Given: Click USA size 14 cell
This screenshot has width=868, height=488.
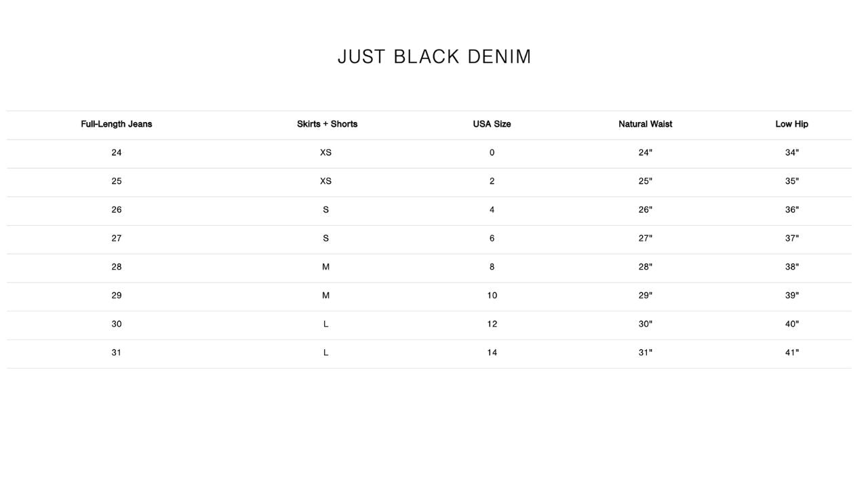Looking at the screenshot, I should 492,352.
